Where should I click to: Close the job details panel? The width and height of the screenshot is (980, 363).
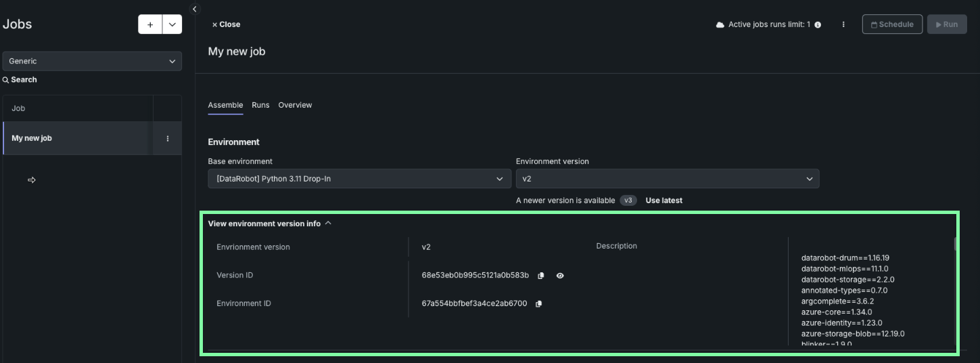226,24
